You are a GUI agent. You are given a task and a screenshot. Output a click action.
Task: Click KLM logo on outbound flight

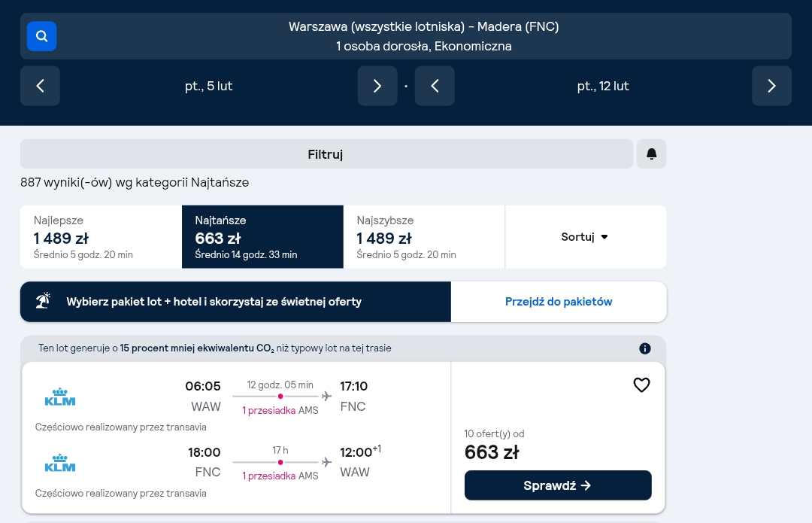tap(60, 397)
